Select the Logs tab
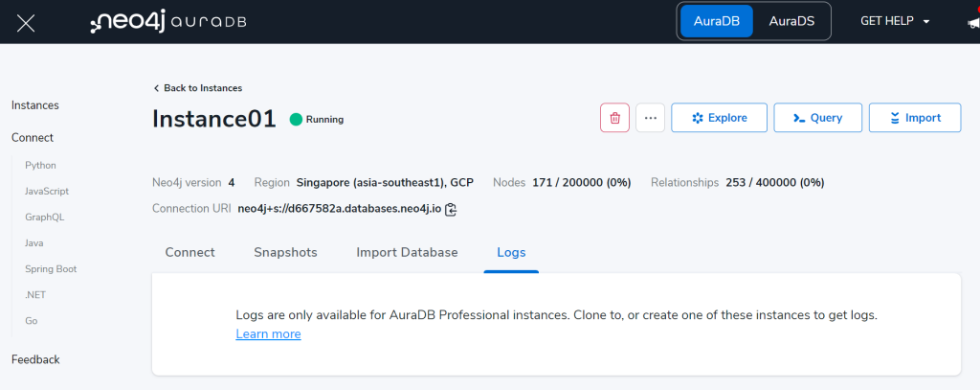The width and height of the screenshot is (980, 390). coord(511,252)
